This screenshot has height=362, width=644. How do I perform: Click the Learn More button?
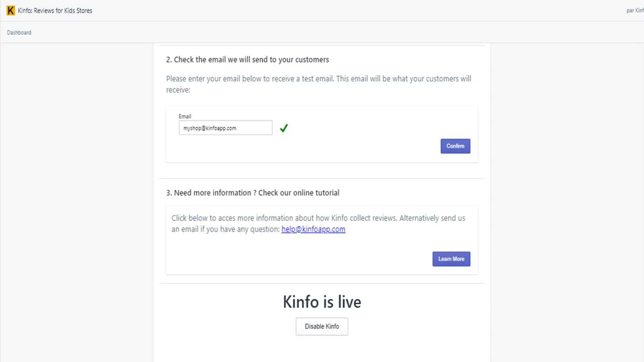(x=451, y=259)
